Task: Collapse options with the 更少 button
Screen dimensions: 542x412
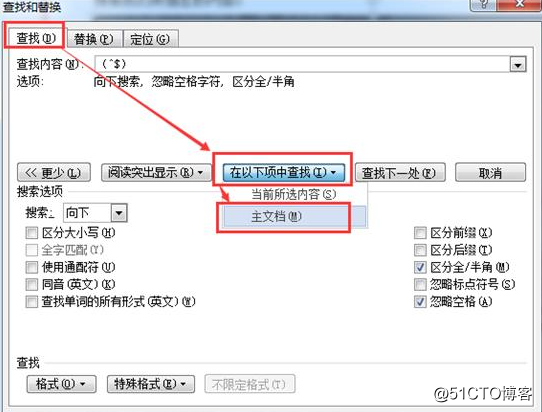Action: (54, 172)
